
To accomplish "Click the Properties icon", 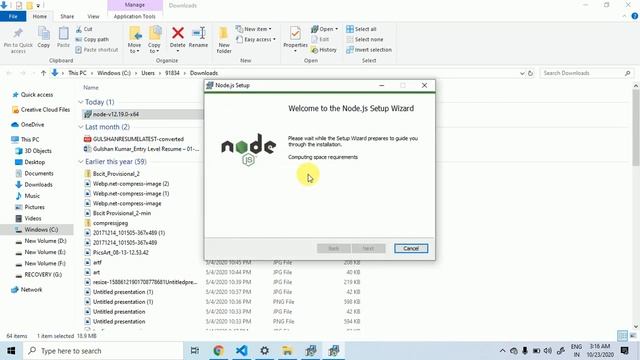I will 295,33.
